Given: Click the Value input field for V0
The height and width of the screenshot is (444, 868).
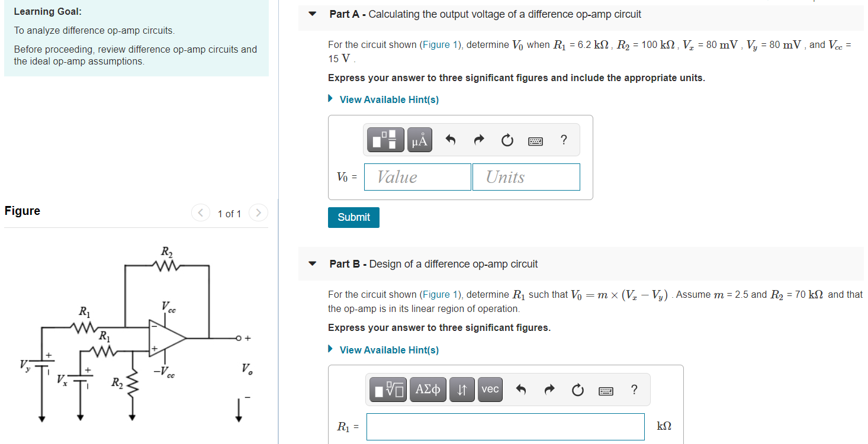Looking at the screenshot, I should click(417, 176).
